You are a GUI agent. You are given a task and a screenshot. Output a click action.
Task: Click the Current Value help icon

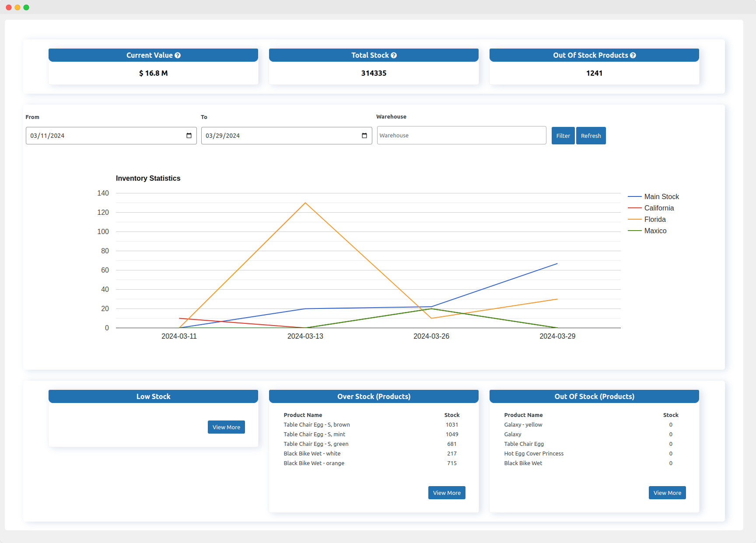coord(178,55)
